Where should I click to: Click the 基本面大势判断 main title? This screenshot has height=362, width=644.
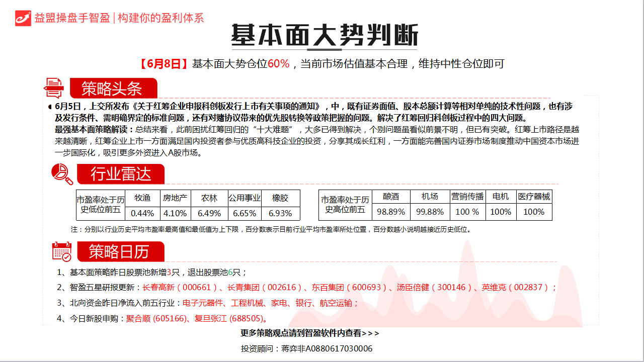(325, 35)
